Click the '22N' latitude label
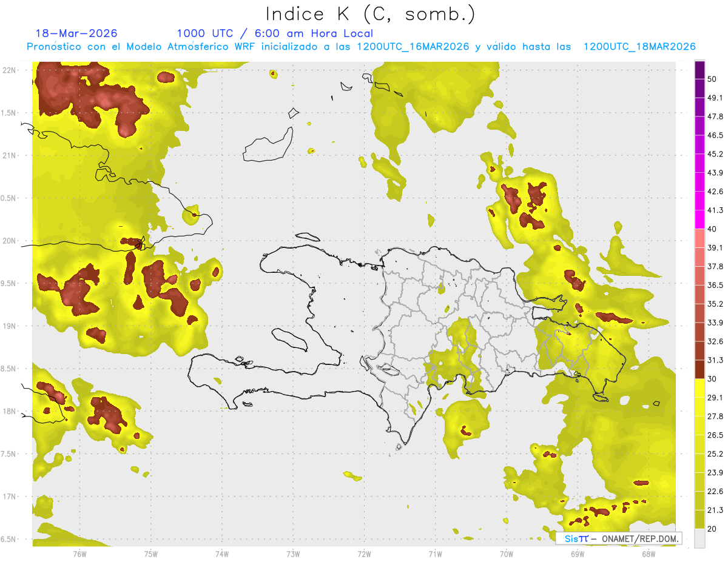Image resolution: width=728 pixels, height=562 pixels. (x=9, y=70)
